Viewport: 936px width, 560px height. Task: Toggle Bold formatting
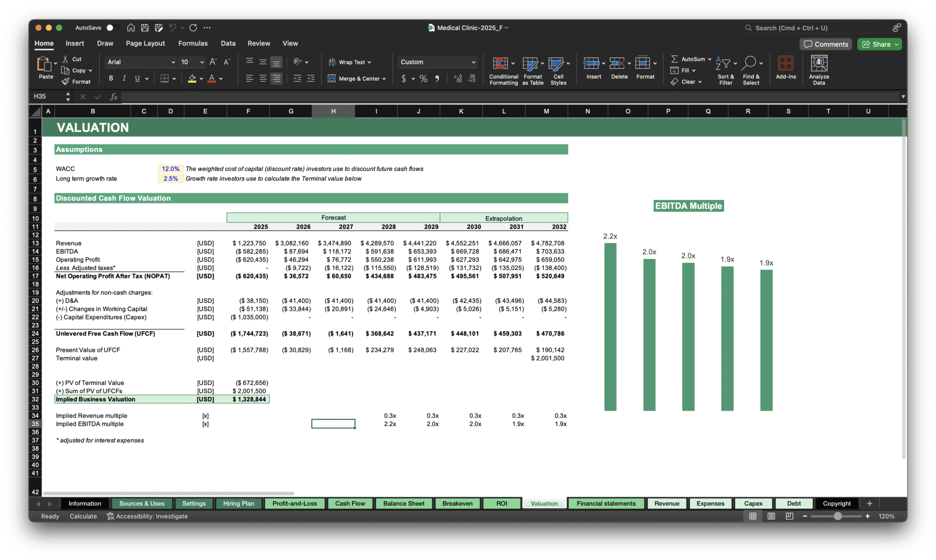click(x=111, y=79)
